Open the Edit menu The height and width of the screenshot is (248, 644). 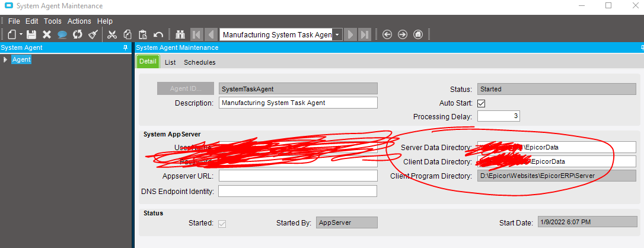pos(31,21)
